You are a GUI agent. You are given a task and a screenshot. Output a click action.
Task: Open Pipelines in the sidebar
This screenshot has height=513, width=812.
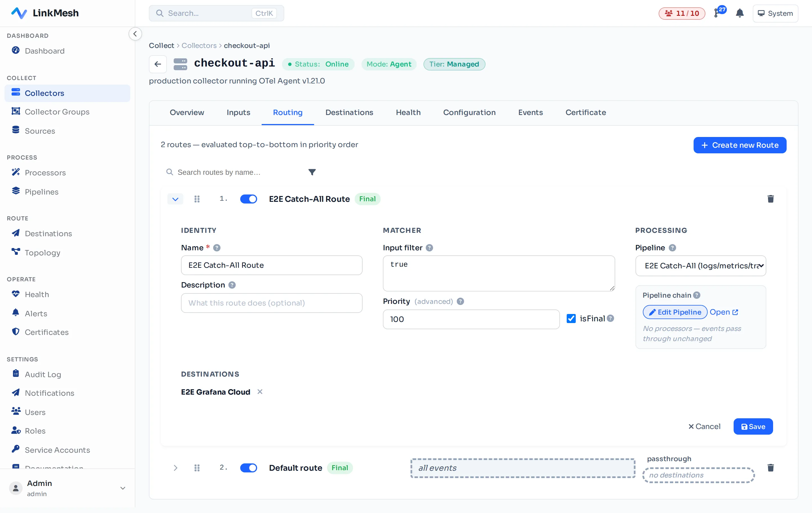click(x=67, y=192)
